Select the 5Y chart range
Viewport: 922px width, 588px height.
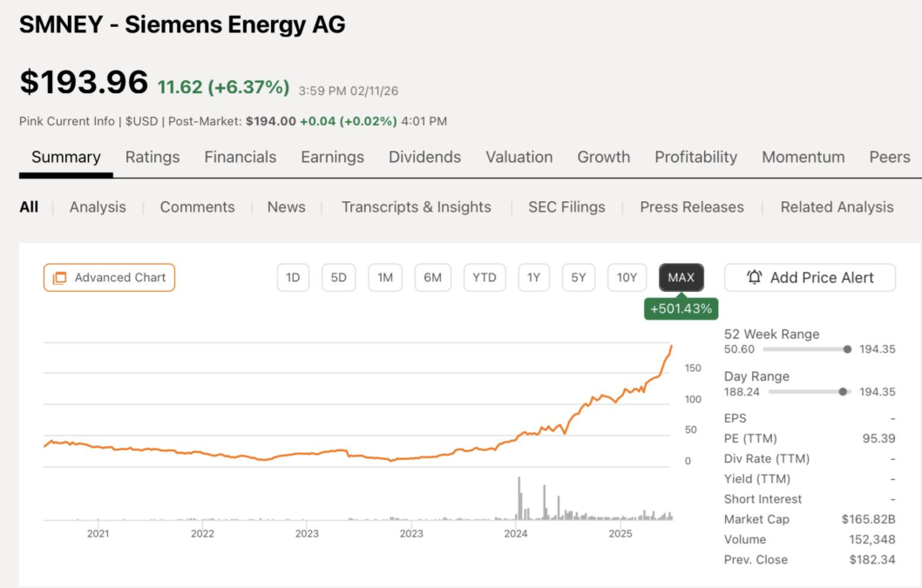click(579, 278)
